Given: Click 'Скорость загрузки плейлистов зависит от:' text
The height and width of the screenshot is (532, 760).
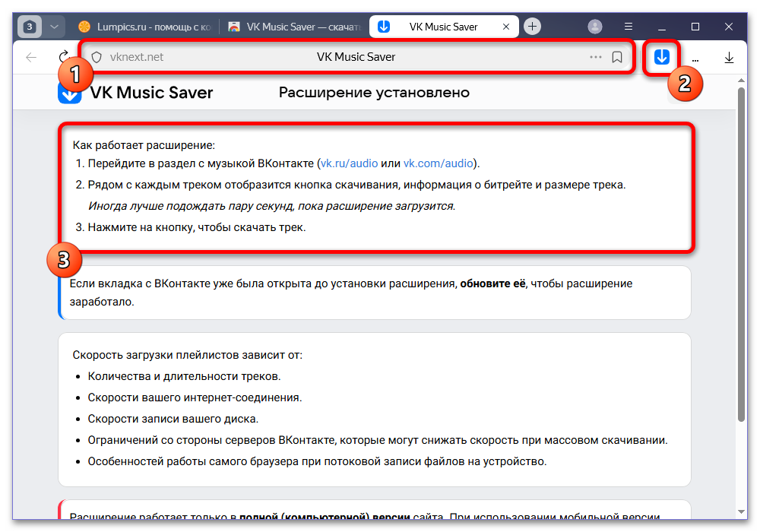Looking at the screenshot, I should [187, 355].
